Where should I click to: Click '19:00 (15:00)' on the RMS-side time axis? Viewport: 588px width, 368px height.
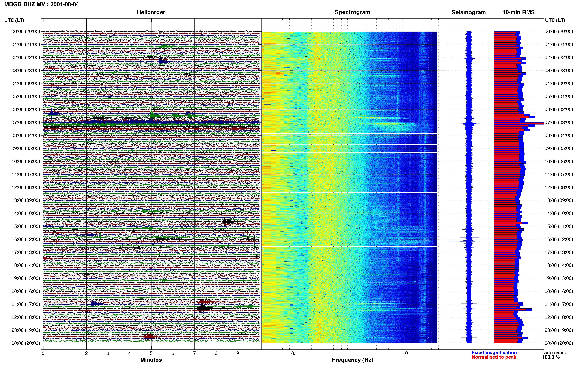point(559,278)
